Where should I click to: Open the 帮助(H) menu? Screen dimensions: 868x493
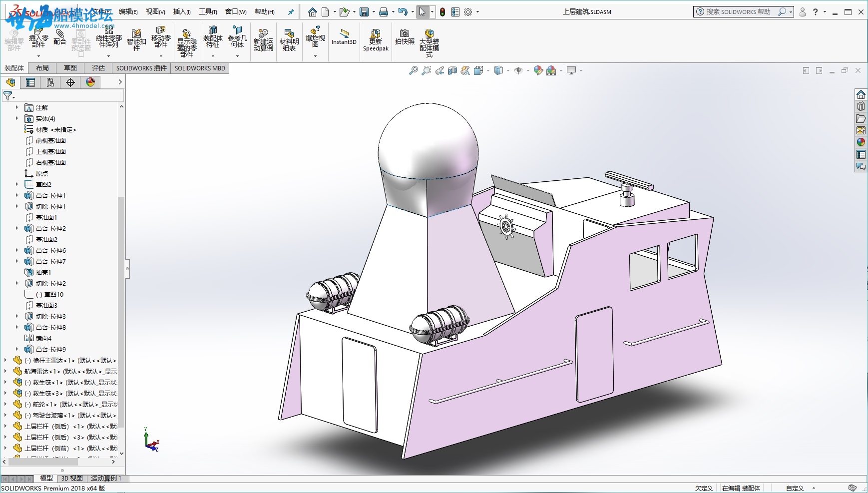pyautogui.click(x=265, y=11)
